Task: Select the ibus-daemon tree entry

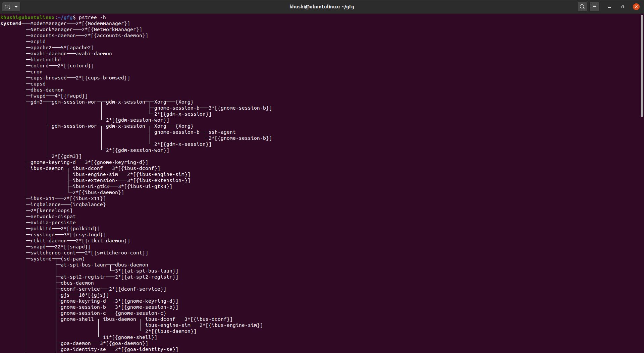Action: tap(47, 168)
